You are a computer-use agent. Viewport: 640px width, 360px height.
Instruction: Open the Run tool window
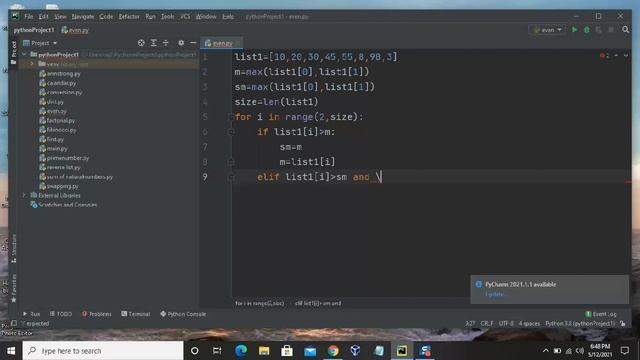(x=31, y=314)
